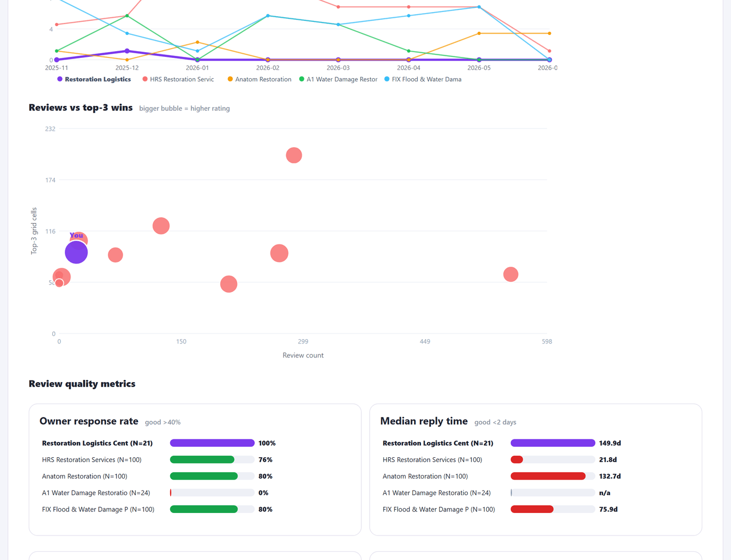Click "Restoration Logistics Cent (N=21)" in Owner response rate

[98, 443]
